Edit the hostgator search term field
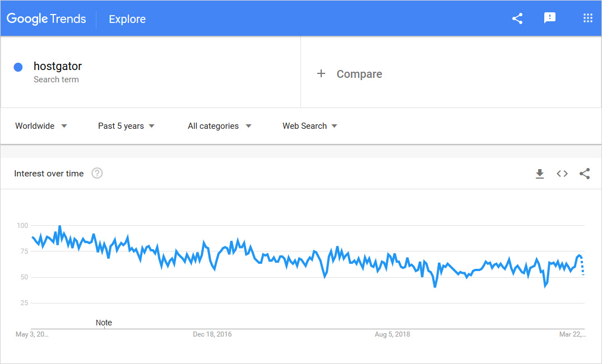The width and height of the screenshot is (602, 364). tap(58, 67)
